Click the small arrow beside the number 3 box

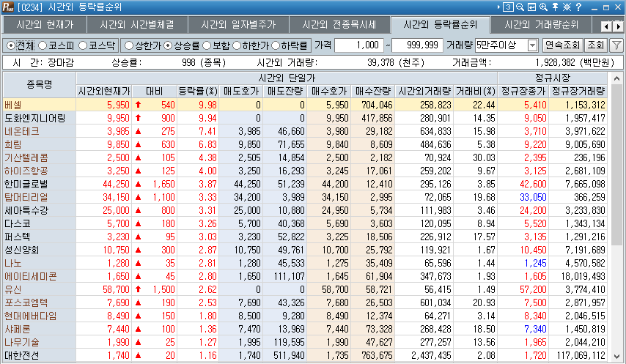pyautogui.click(x=498, y=7)
